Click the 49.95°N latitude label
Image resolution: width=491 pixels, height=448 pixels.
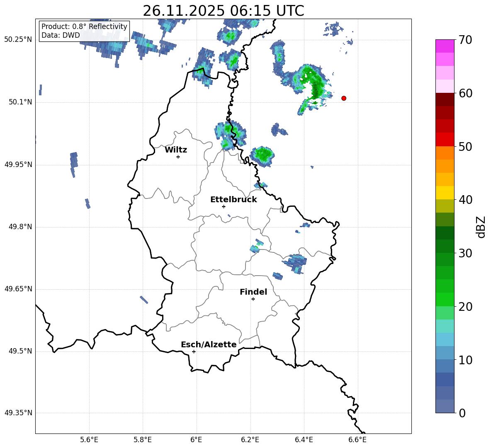18,165
